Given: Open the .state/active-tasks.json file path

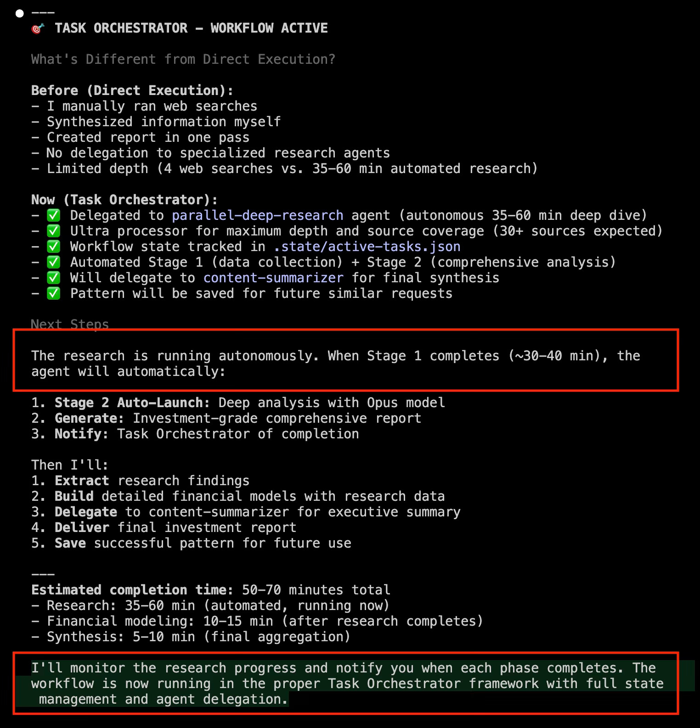Looking at the screenshot, I should [367, 246].
